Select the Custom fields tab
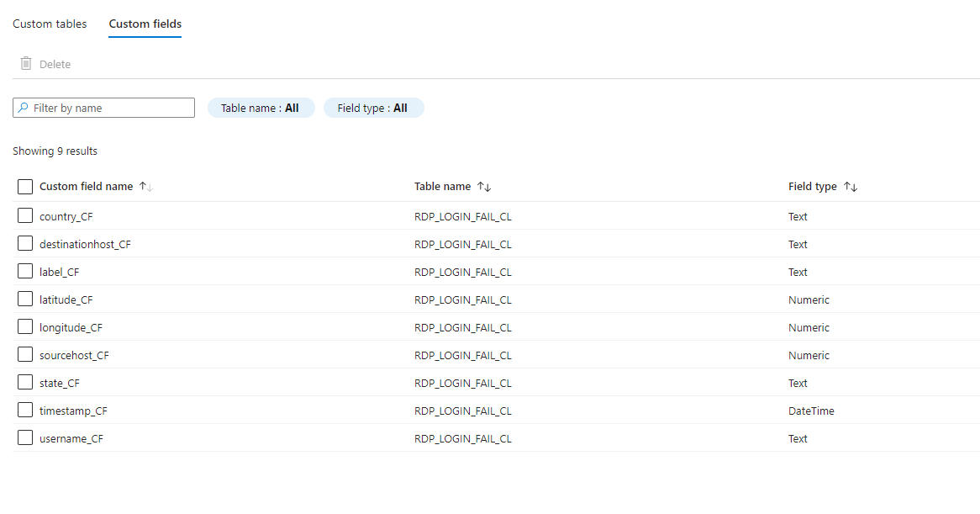Screen dimensions: 980x514 tap(145, 24)
